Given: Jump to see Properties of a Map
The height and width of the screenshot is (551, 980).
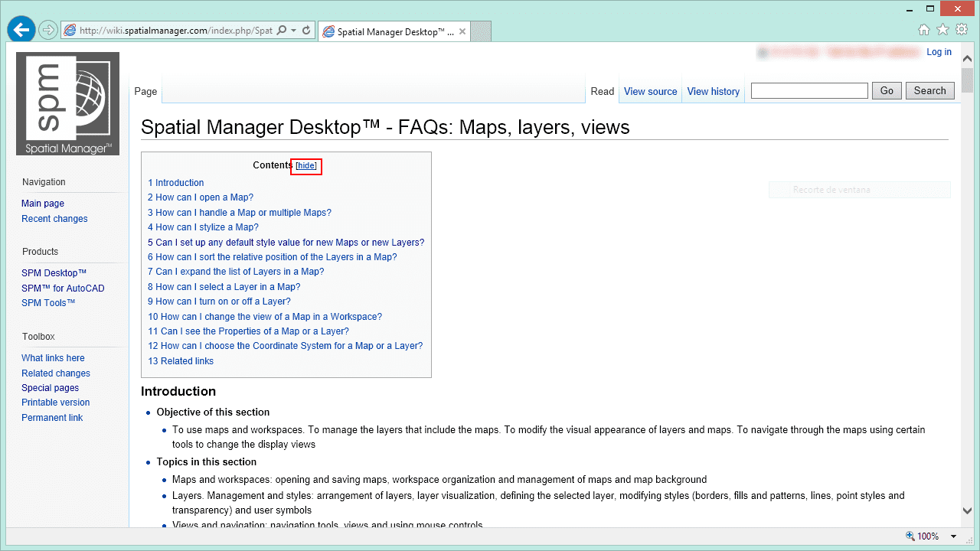Looking at the screenshot, I should coord(248,331).
